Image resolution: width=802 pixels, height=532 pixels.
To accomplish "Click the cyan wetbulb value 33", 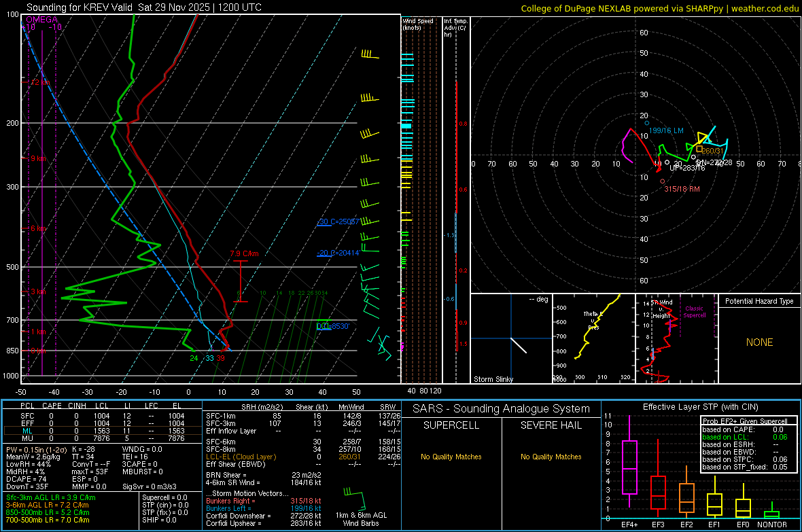I will pos(210,359).
